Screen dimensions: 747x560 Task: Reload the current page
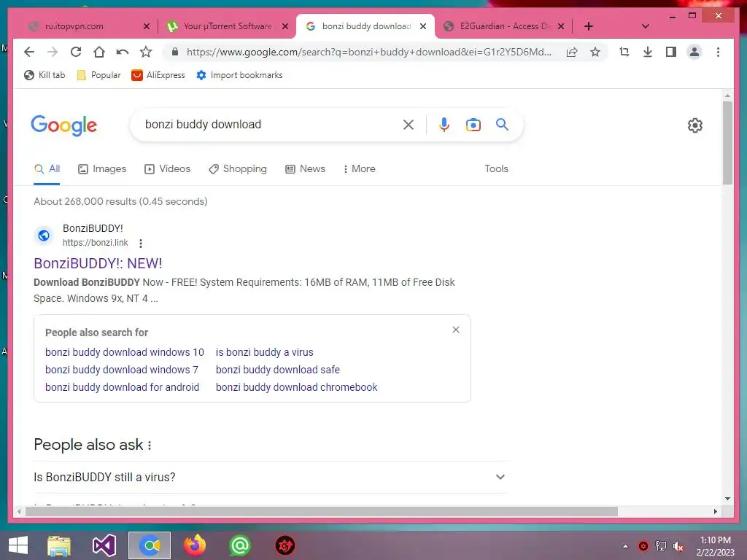click(76, 52)
